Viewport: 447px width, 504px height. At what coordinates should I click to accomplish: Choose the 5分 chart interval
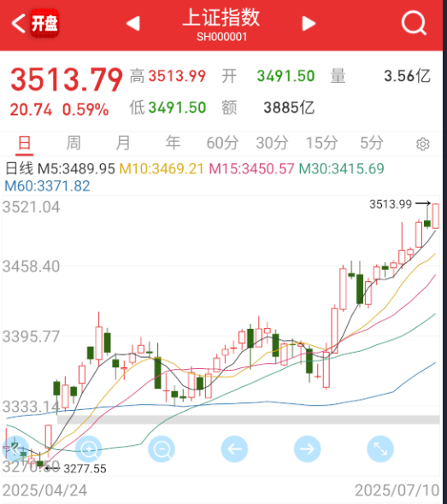(x=372, y=143)
